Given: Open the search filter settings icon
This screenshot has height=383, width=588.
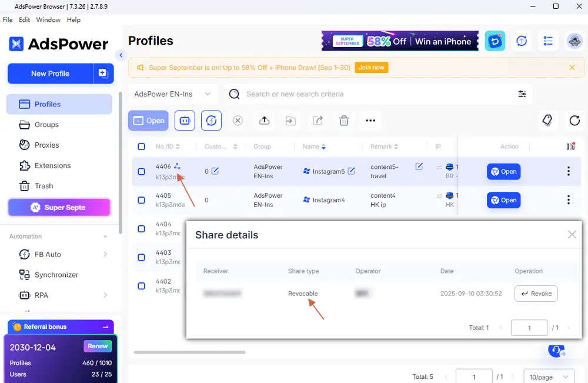Looking at the screenshot, I should coord(522,94).
